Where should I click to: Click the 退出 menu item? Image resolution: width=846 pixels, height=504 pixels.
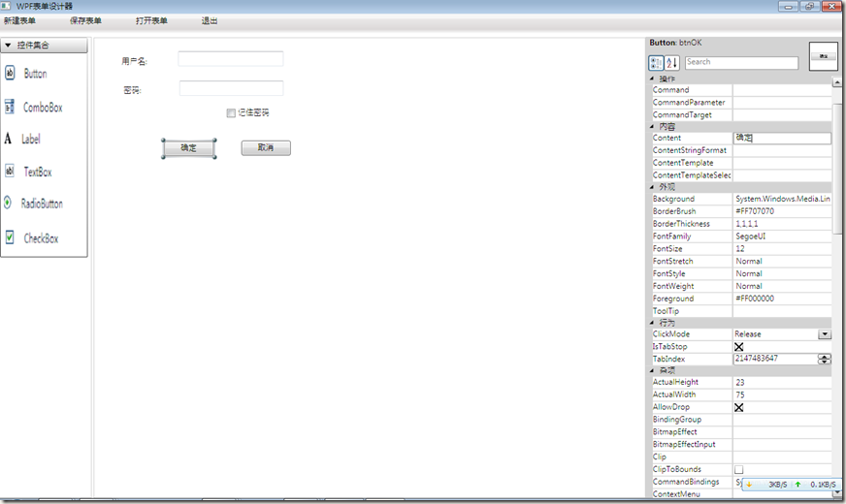pyautogui.click(x=210, y=20)
